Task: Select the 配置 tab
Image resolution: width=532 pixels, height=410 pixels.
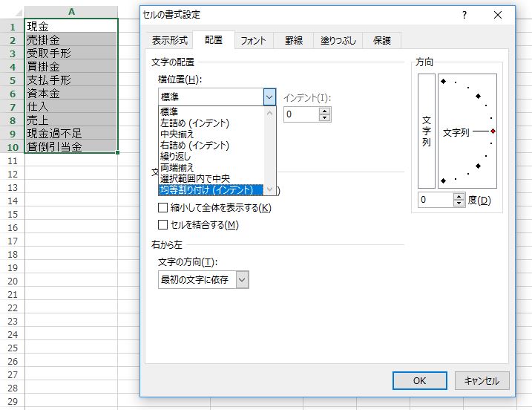Action: pyautogui.click(x=214, y=40)
